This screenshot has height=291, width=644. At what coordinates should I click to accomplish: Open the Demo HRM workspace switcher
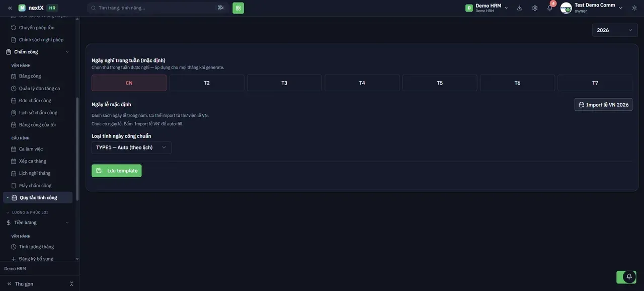coord(487,8)
